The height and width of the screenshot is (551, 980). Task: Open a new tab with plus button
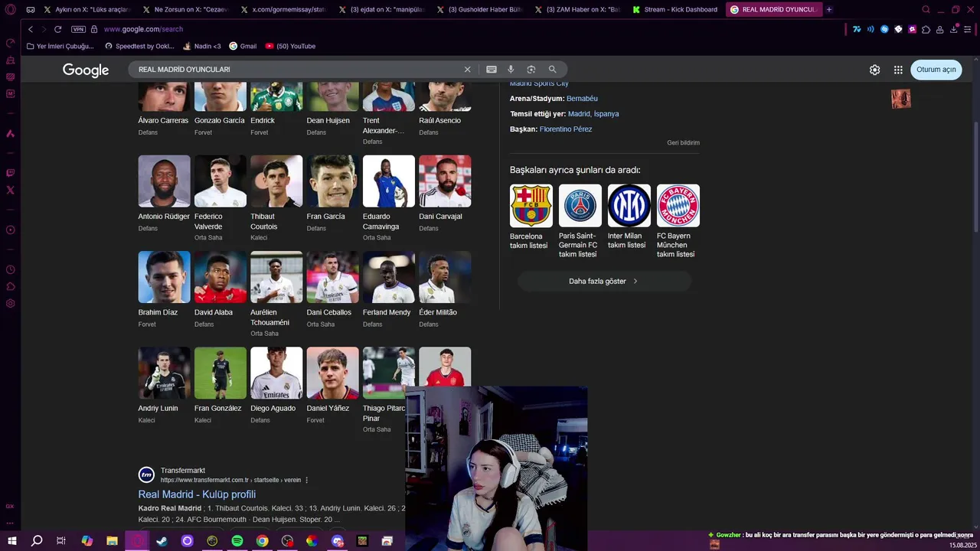pos(829,10)
